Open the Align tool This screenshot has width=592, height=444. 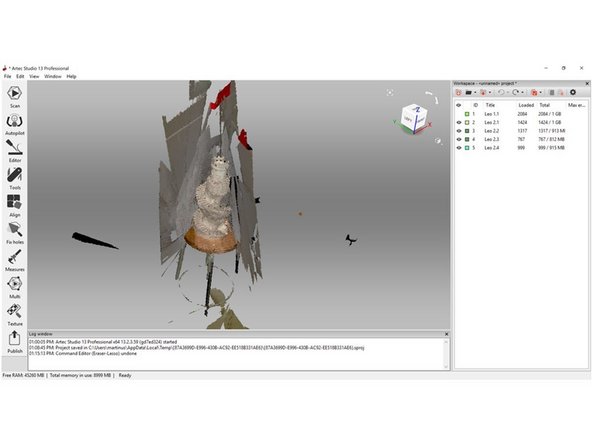(x=14, y=206)
